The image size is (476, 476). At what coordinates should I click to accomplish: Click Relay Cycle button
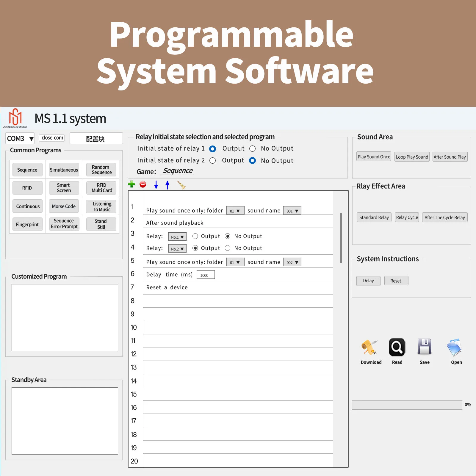coord(407,217)
